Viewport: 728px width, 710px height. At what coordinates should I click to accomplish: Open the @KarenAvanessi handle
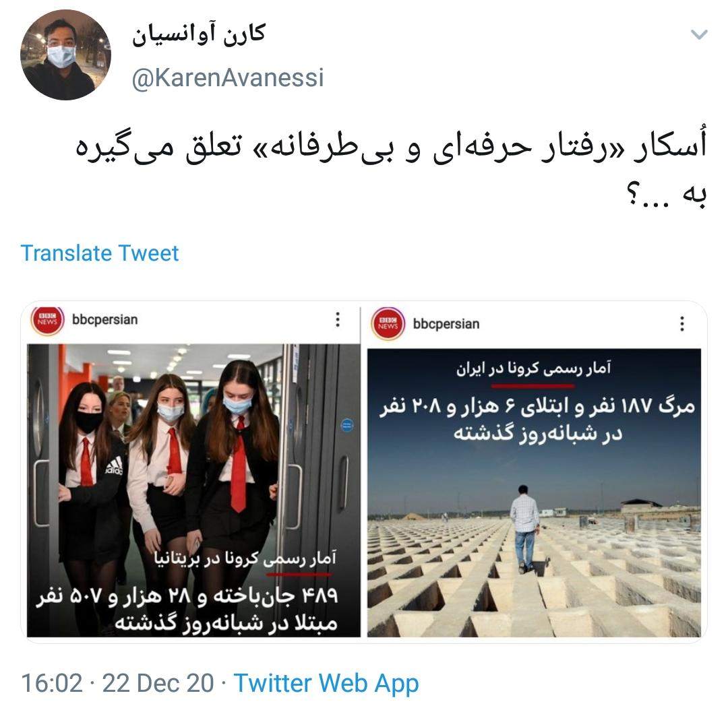tap(228, 77)
